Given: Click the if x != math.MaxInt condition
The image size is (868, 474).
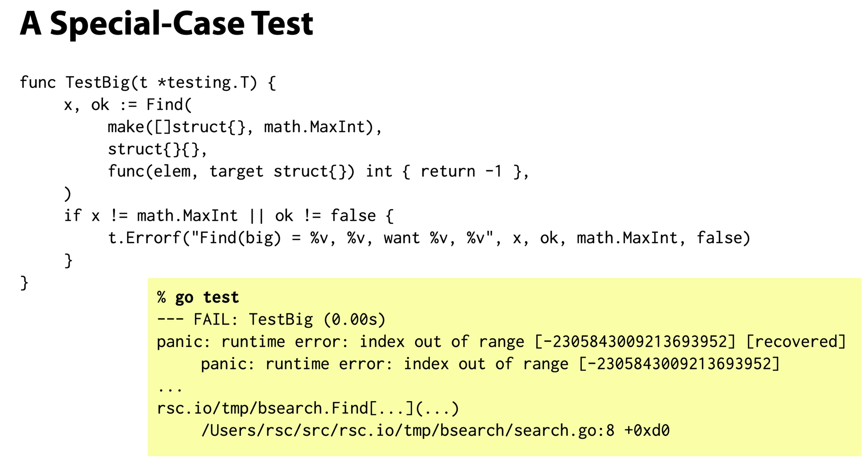Looking at the screenshot, I should pyautogui.click(x=229, y=216).
